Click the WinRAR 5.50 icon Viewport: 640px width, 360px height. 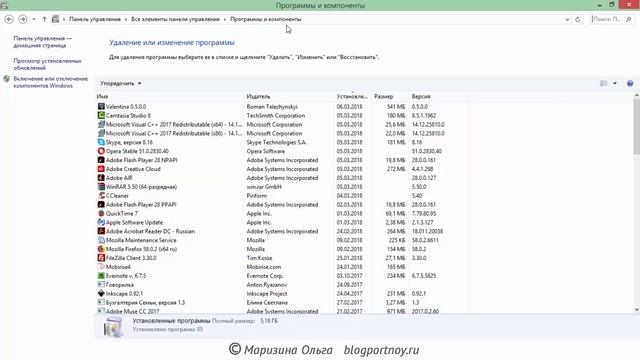(x=101, y=187)
